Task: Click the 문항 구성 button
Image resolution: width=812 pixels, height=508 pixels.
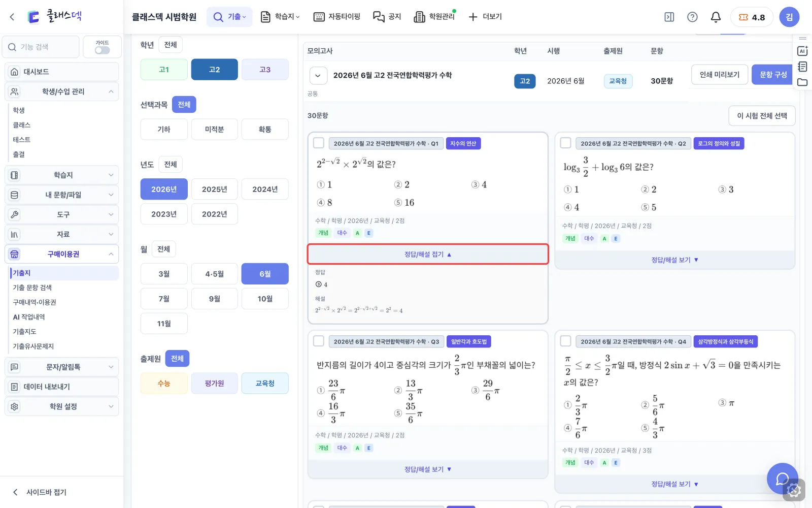Action: tap(773, 75)
